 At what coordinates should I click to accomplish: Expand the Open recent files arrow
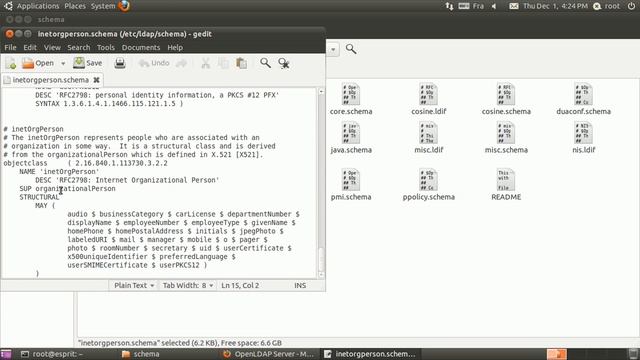(63, 64)
